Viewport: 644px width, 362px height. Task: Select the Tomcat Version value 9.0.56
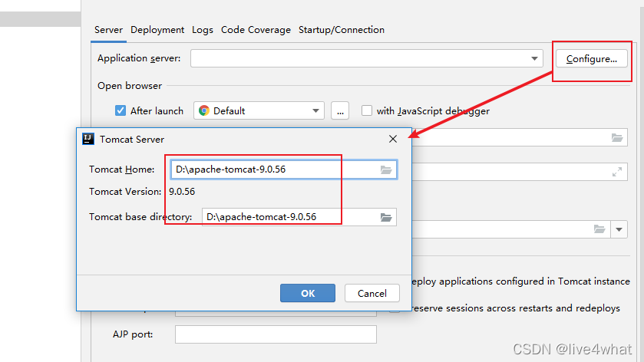182,192
